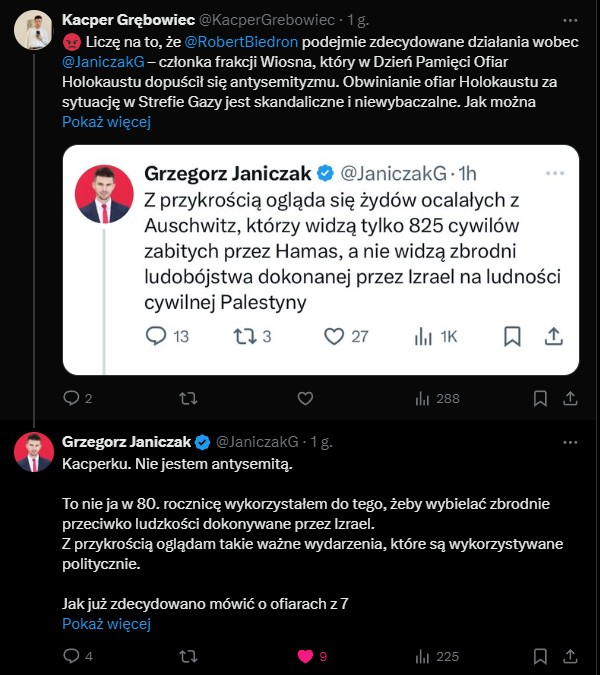Viewport: 600px width, 675px height.
Task: Expand Janiczak's reply with Pokaż więcej
Action: pos(106,624)
